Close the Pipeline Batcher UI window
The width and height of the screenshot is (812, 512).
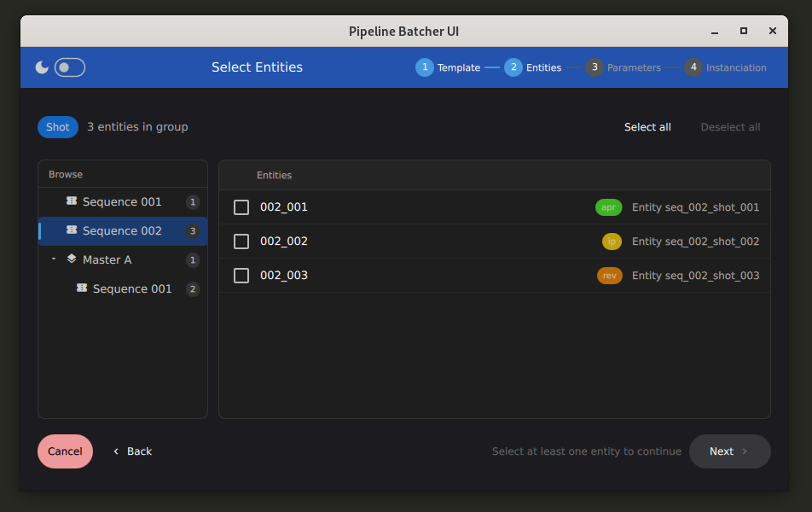[x=773, y=31]
